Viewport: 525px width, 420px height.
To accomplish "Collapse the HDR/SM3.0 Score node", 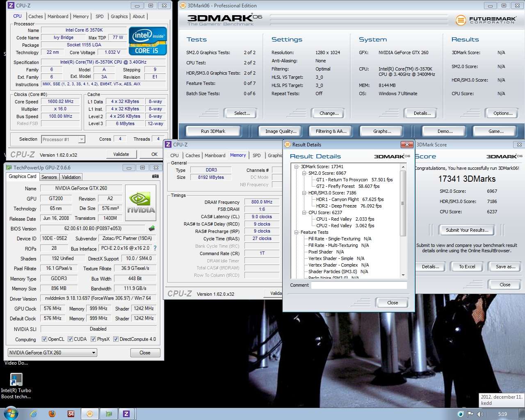I will [x=304, y=193].
